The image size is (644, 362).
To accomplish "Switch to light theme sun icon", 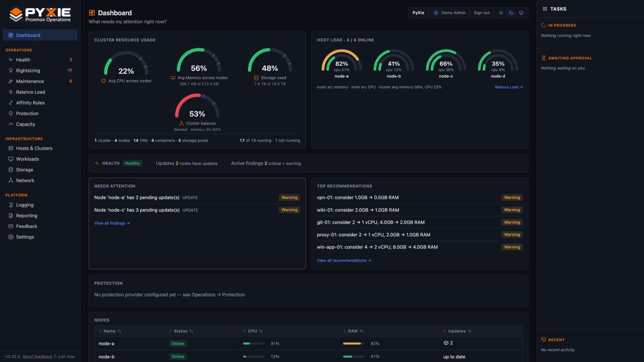I will (501, 13).
